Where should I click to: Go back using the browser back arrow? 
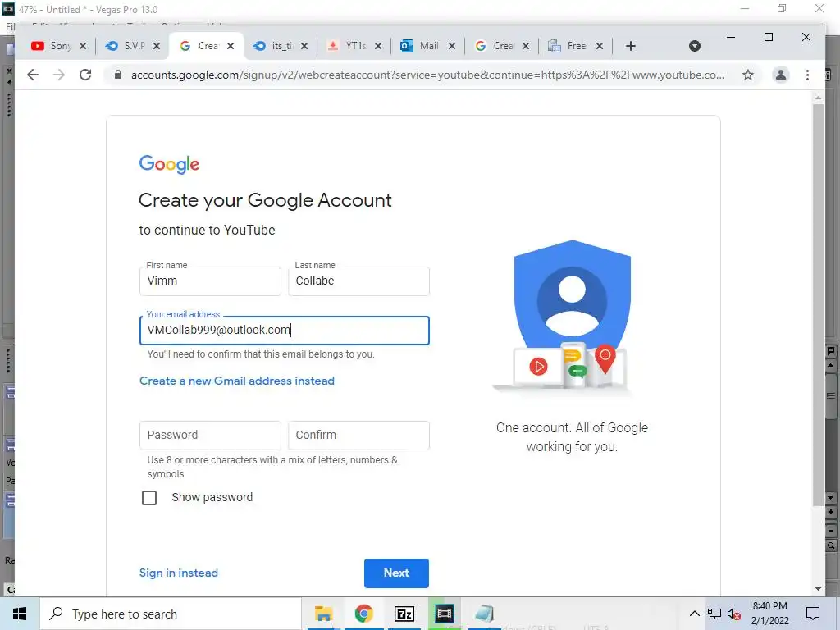pos(33,75)
